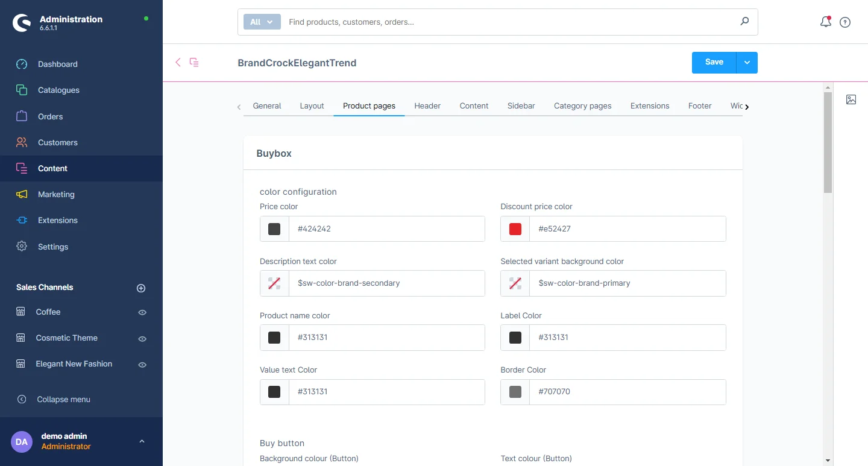
Task: Open the media image icon in right sidebar
Action: (x=851, y=100)
